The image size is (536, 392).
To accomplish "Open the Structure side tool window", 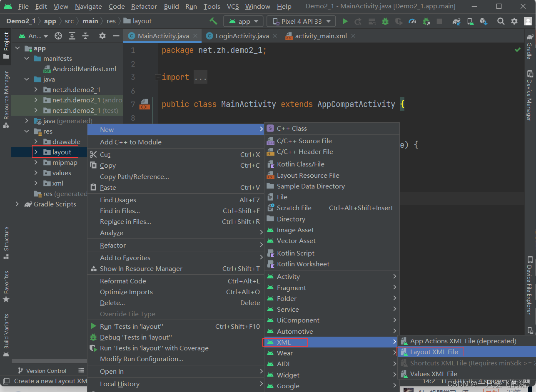I will click(x=6, y=243).
